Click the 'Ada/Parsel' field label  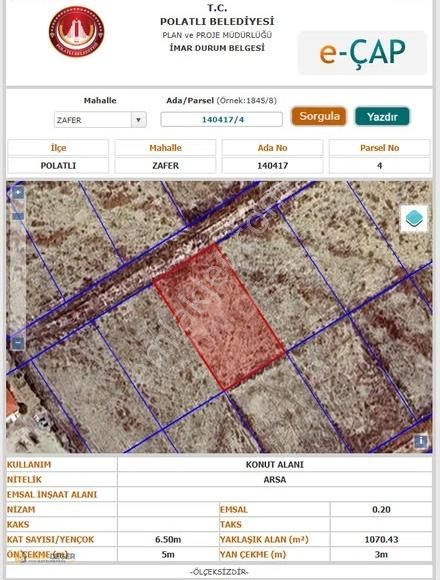(x=190, y=101)
